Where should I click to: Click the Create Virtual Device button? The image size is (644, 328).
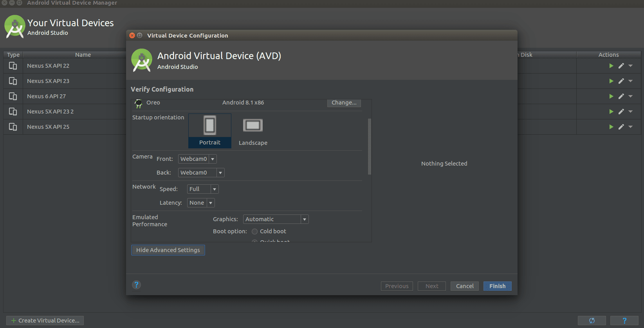coord(45,321)
